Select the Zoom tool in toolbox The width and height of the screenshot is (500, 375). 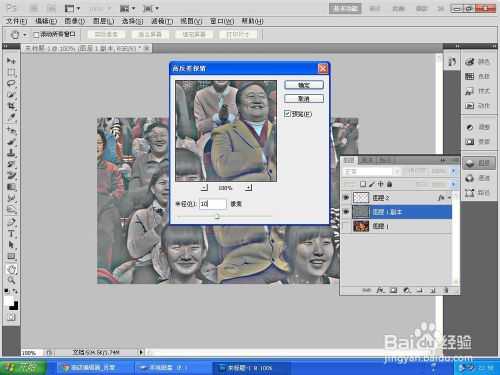(11, 280)
